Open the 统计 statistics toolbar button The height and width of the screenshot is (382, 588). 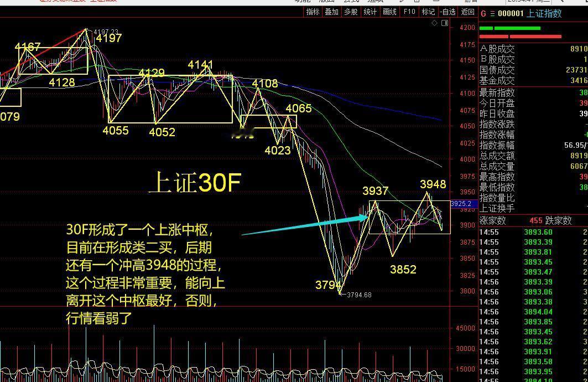[x=370, y=12]
